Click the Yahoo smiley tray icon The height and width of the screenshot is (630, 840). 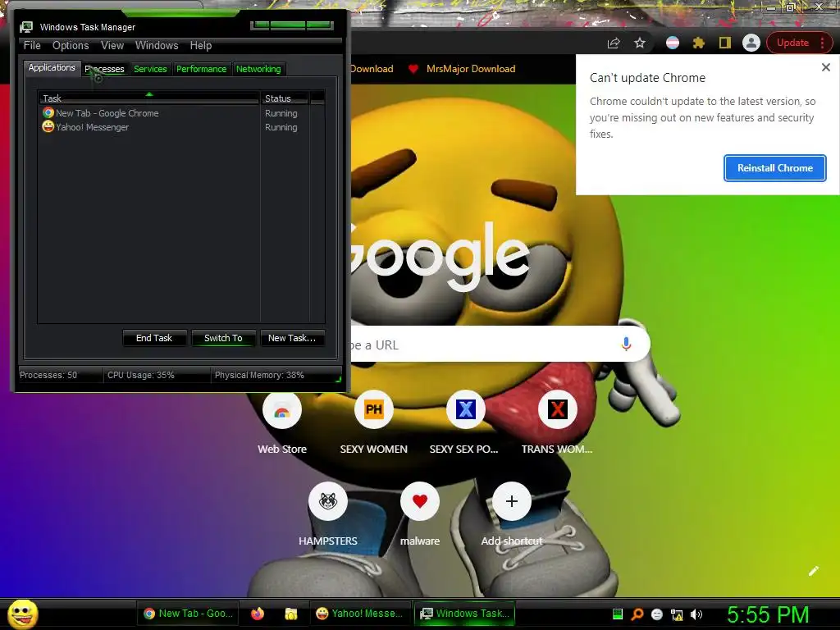[x=657, y=614]
